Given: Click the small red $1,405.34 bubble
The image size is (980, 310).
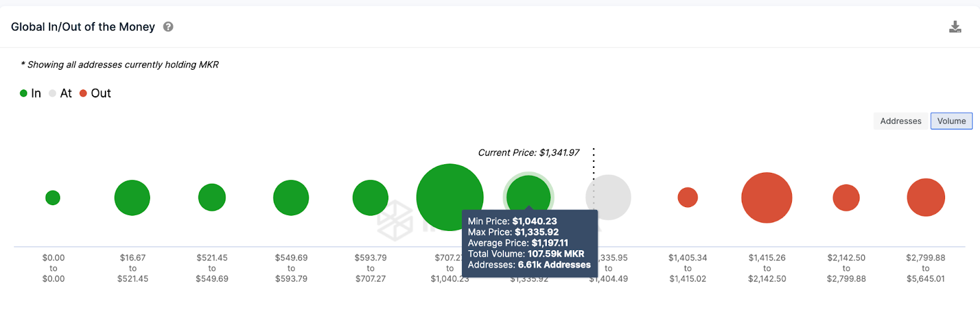Looking at the screenshot, I should point(688,197).
